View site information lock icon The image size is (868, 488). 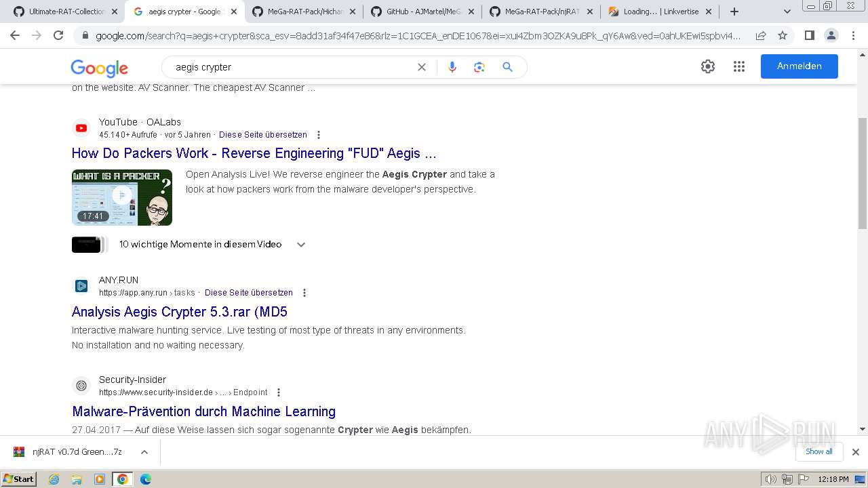click(x=85, y=36)
